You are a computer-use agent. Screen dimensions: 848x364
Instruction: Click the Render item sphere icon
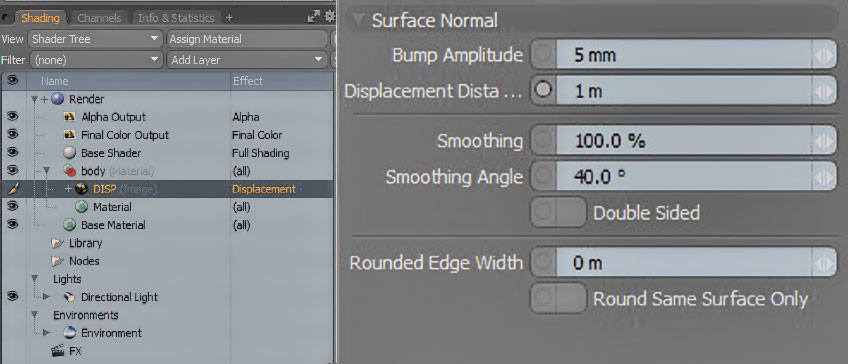[57, 99]
